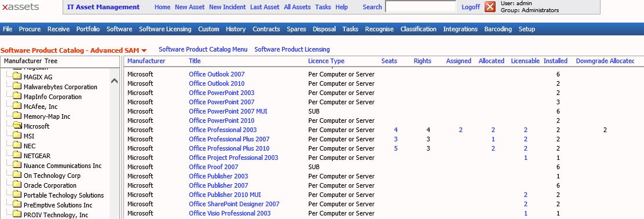
Task: Sort by the Licensable column header
Action: [x=525, y=61]
